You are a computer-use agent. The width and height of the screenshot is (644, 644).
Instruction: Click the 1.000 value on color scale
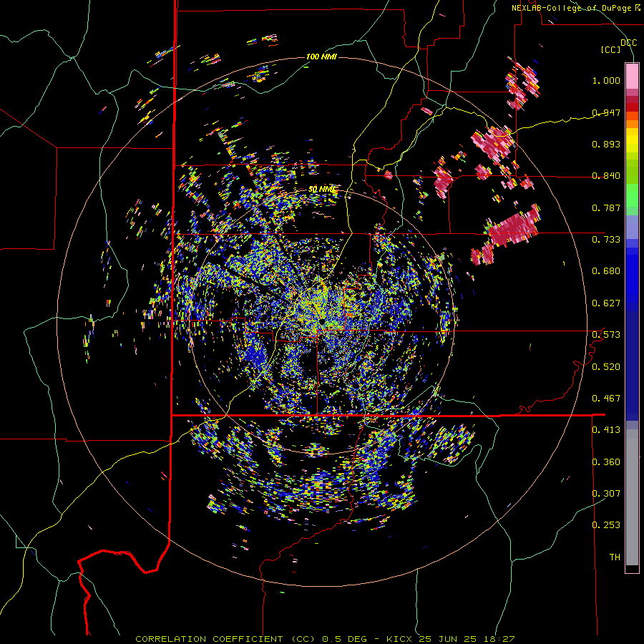[x=606, y=80]
